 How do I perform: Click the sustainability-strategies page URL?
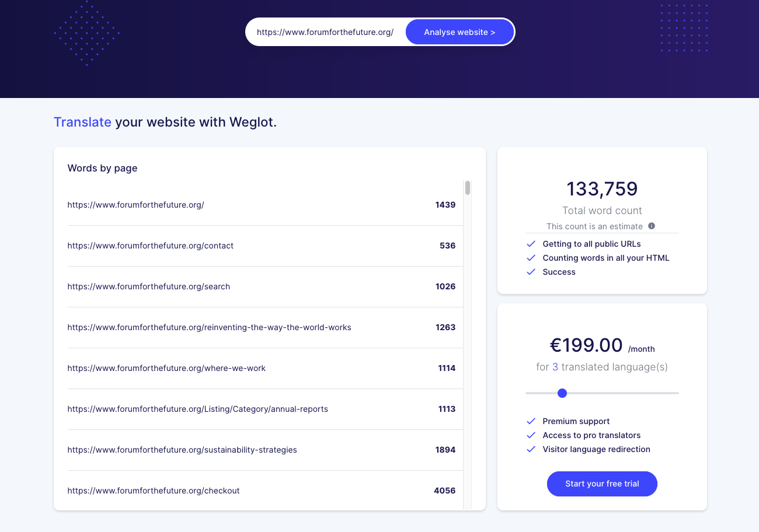[182, 450]
